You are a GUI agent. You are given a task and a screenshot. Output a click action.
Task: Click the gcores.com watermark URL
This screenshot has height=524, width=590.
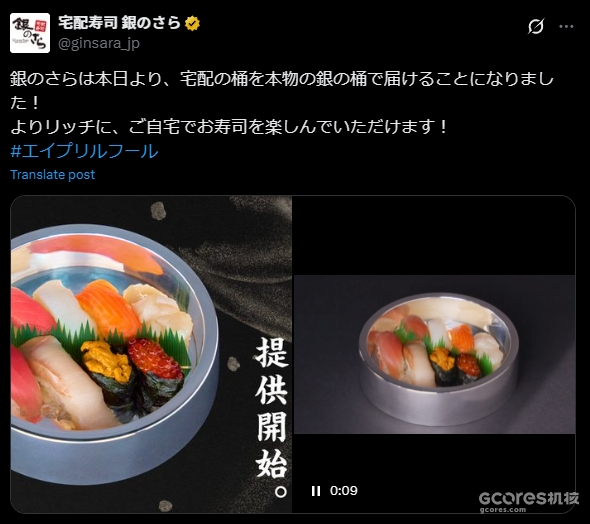point(503,510)
